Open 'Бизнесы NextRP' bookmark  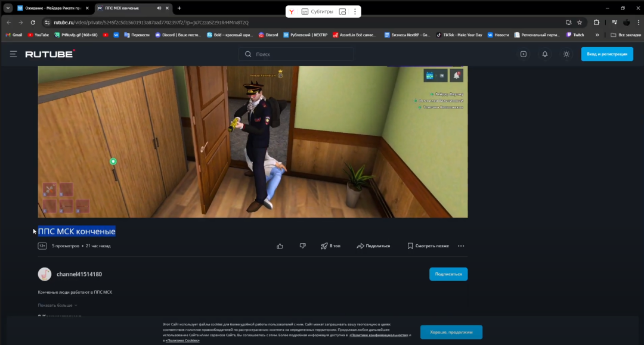(x=407, y=35)
